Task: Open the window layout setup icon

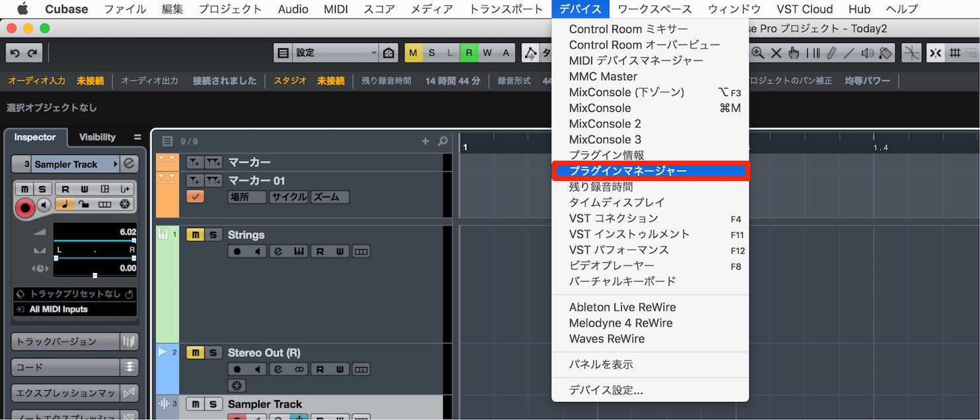Action: (283, 53)
